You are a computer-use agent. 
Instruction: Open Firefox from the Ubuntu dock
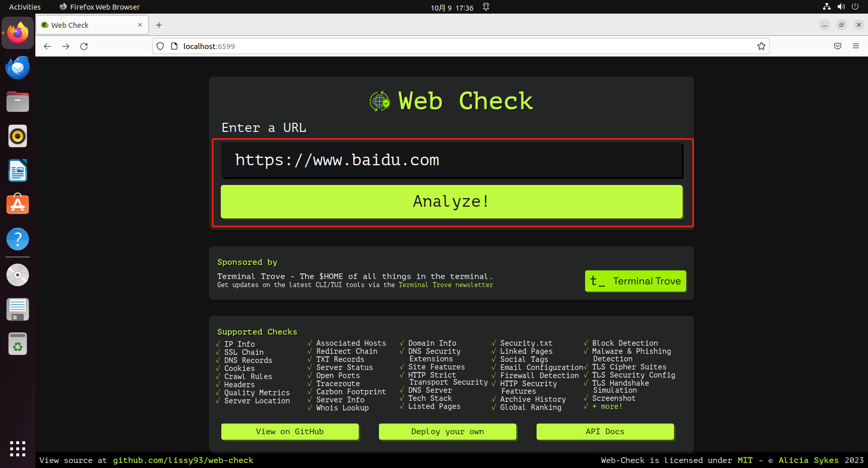point(18,33)
